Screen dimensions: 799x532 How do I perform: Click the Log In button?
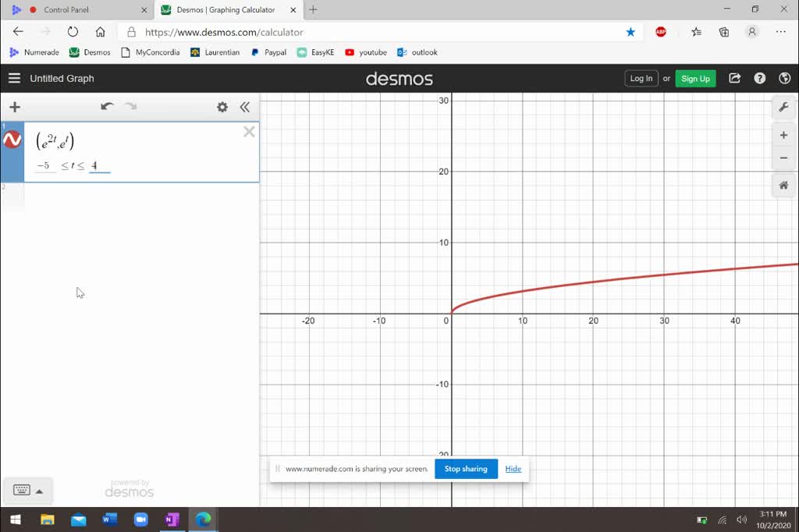pos(641,78)
